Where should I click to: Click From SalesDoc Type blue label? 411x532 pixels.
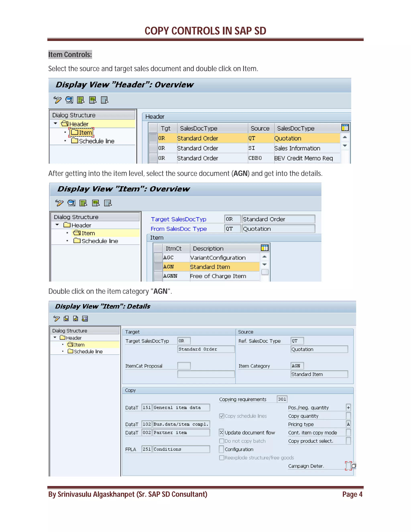179,229
